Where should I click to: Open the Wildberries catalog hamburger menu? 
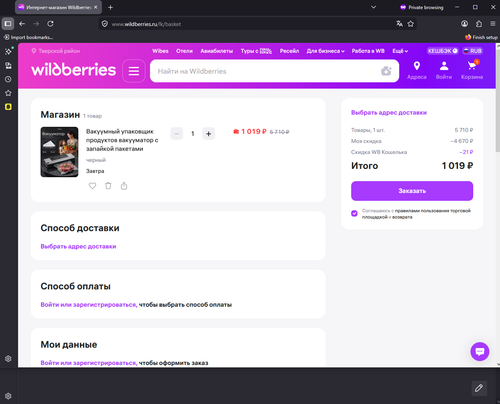click(x=134, y=71)
